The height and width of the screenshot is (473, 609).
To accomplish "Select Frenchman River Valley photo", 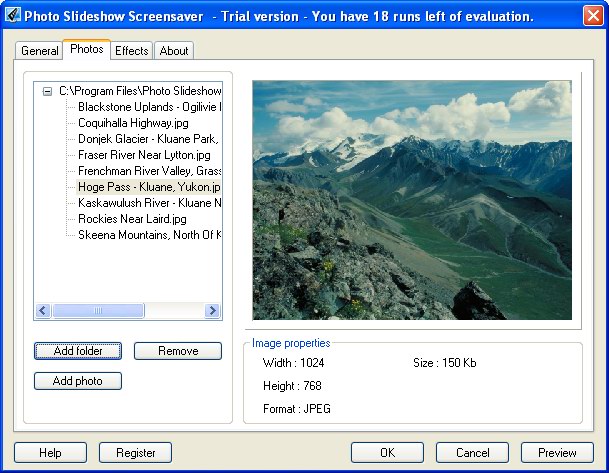I will coord(149,171).
